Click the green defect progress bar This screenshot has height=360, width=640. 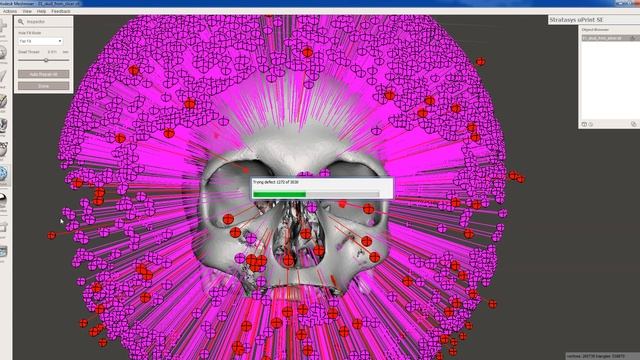pos(316,195)
